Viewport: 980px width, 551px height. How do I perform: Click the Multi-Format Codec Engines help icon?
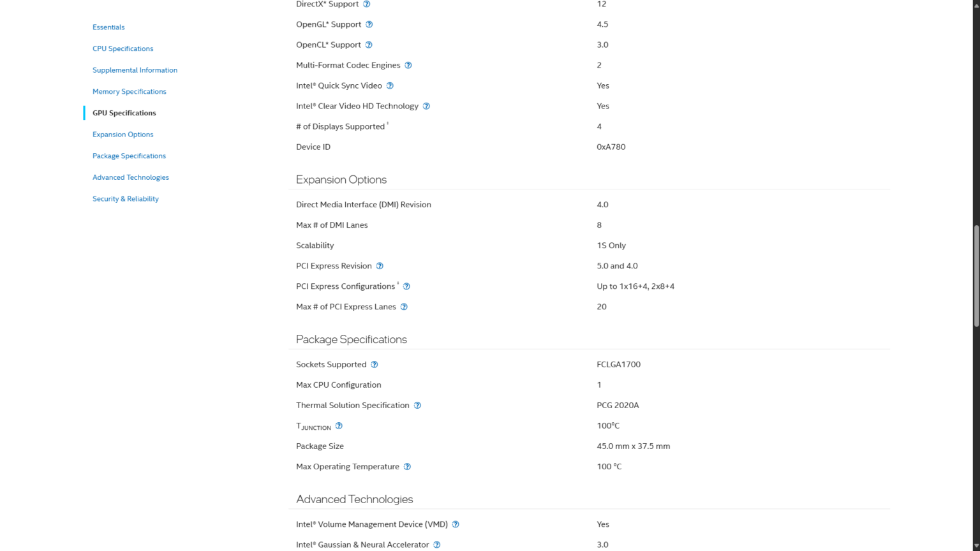409,65
